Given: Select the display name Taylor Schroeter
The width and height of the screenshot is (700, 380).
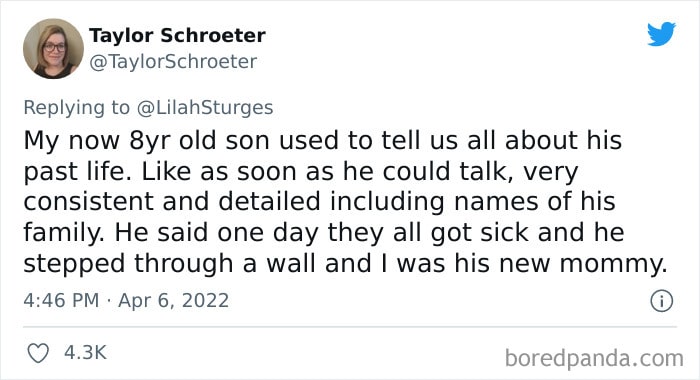Looking at the screenshot, I should (x=177, y=35).
